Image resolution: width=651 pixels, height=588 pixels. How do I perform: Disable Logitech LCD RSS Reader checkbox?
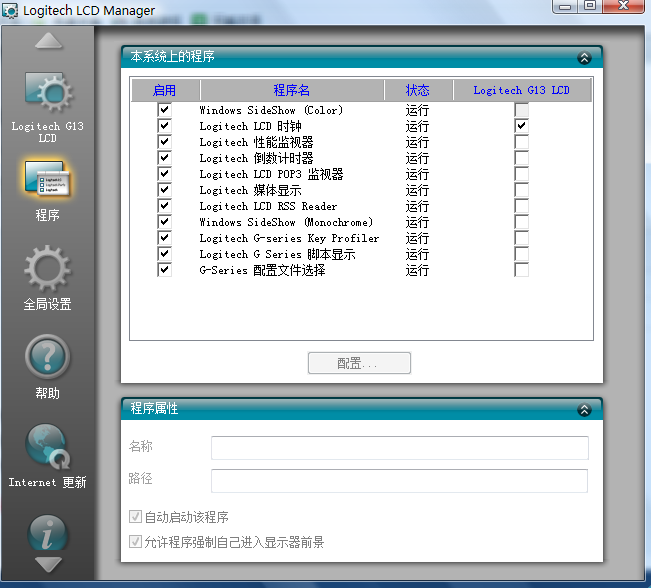pyautogui.click(x=164, y=206)
